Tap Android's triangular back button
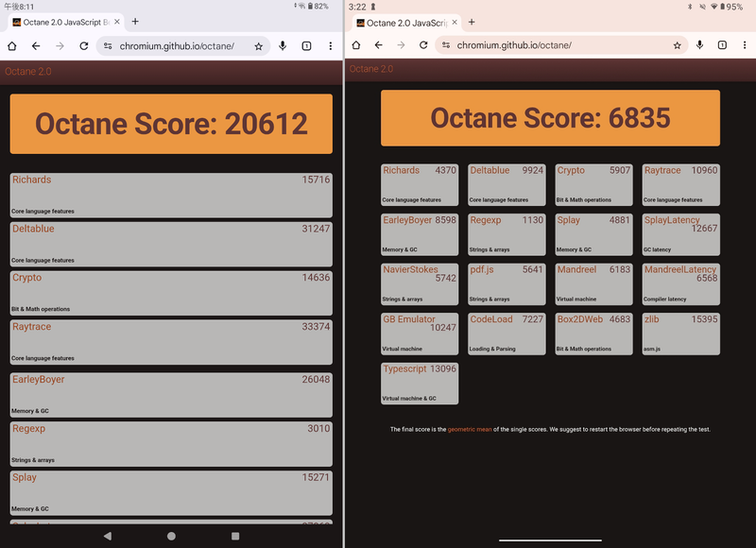 (109, 535)
